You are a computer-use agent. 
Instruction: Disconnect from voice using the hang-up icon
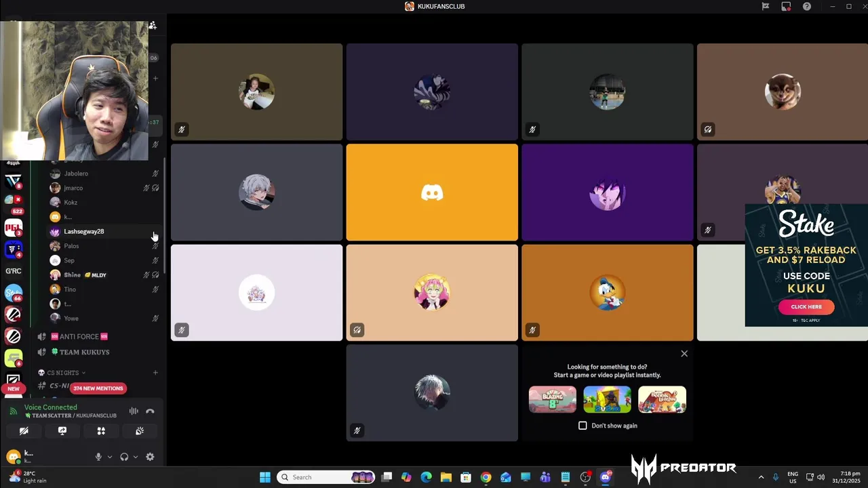150,411
